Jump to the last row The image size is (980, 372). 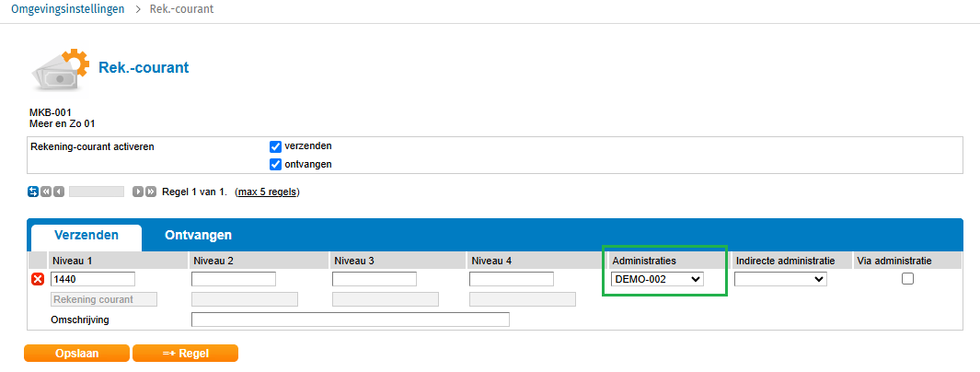150,192
